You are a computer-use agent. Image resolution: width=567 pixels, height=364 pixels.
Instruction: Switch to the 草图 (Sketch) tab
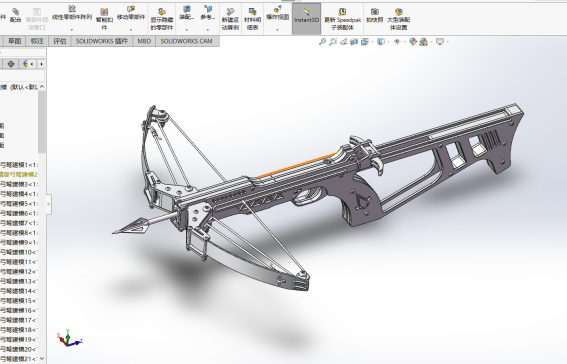pos(14,41)
